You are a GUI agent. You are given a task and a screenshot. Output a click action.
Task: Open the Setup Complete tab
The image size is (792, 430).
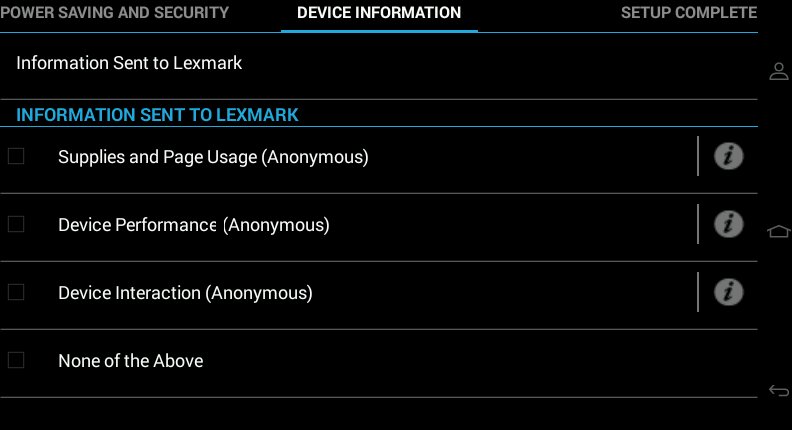click(689, 13)
